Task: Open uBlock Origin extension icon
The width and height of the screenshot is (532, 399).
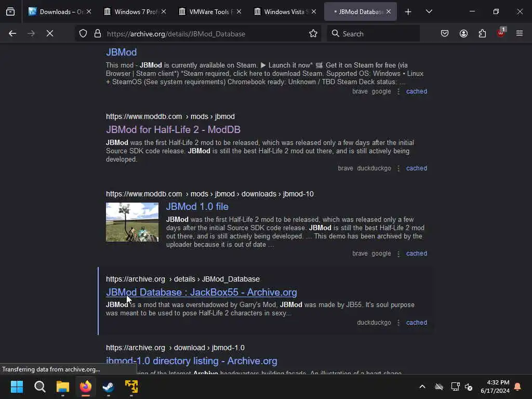Action: pyautogui.click(x=501, y=33)
